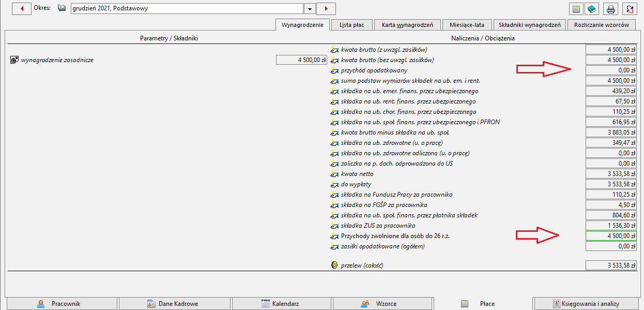644x310 pixels.
Task: Select the Miesiące-lata tab
Action: tap(467, 25)
